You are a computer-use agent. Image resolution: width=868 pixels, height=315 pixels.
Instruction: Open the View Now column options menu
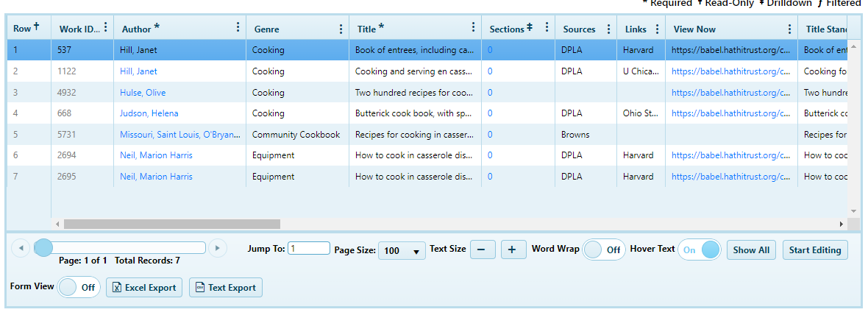click(789, 29)
